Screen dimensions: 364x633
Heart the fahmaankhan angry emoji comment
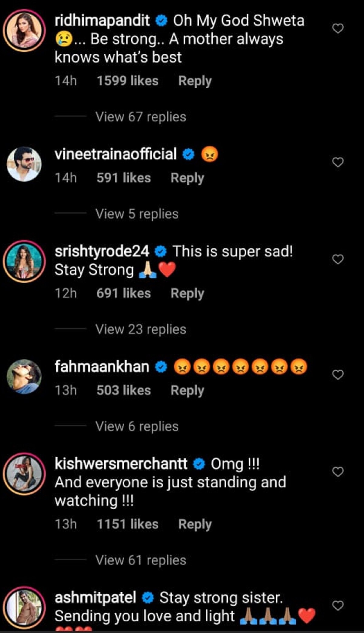point(338,375)
